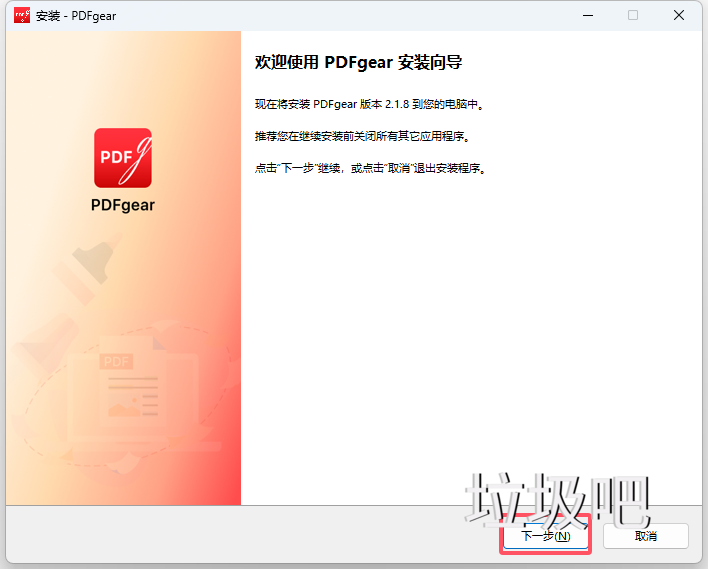Click the PDFgear name label under the logo
Viewport: 708px width, 569px height.
coord(122,206)
